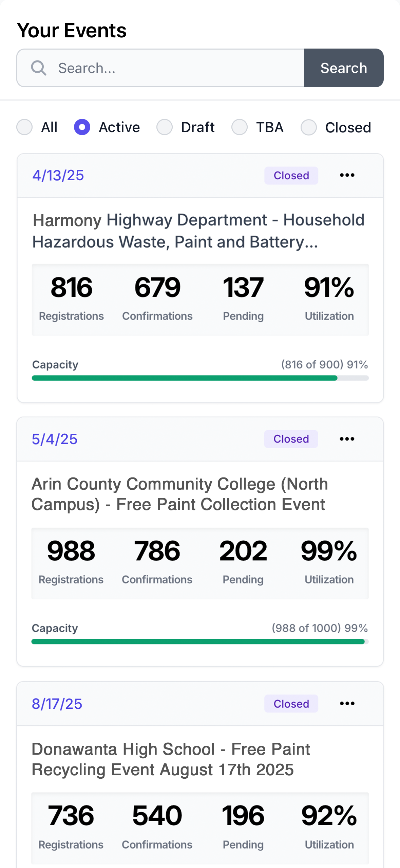Type in the Search input field
400x868 pixels.
(x=176, y=68)
